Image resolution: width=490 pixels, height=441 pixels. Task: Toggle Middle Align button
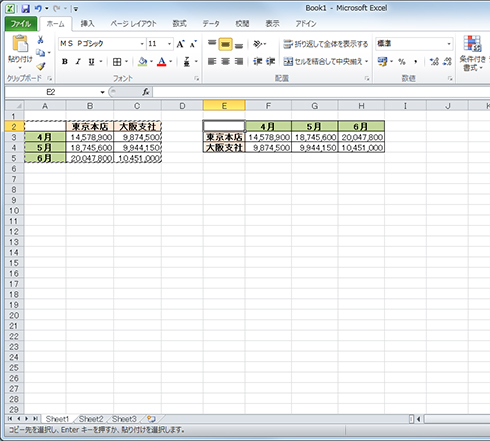coord(225,44)
